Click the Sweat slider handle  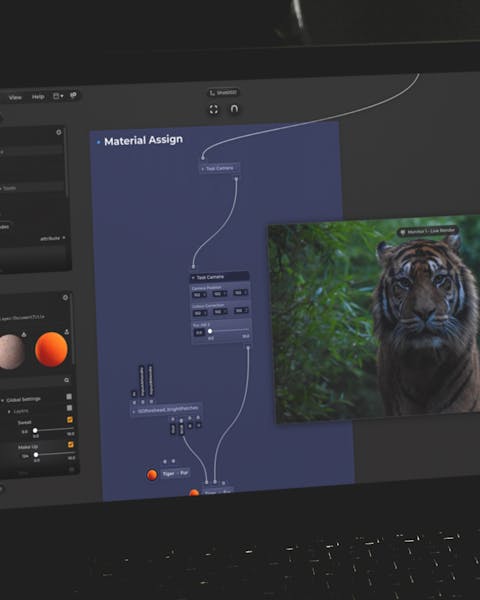tap(35, 430)
